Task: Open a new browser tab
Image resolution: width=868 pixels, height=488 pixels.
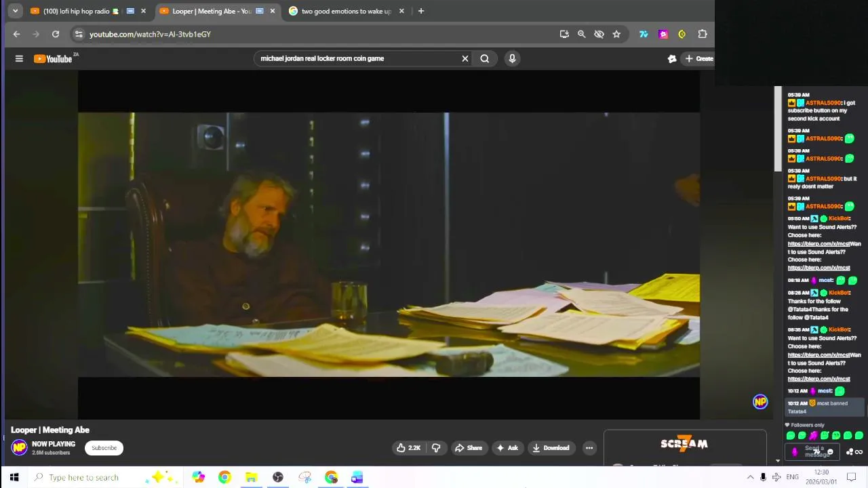Action: pyautogui.click(x=421, y=11)
